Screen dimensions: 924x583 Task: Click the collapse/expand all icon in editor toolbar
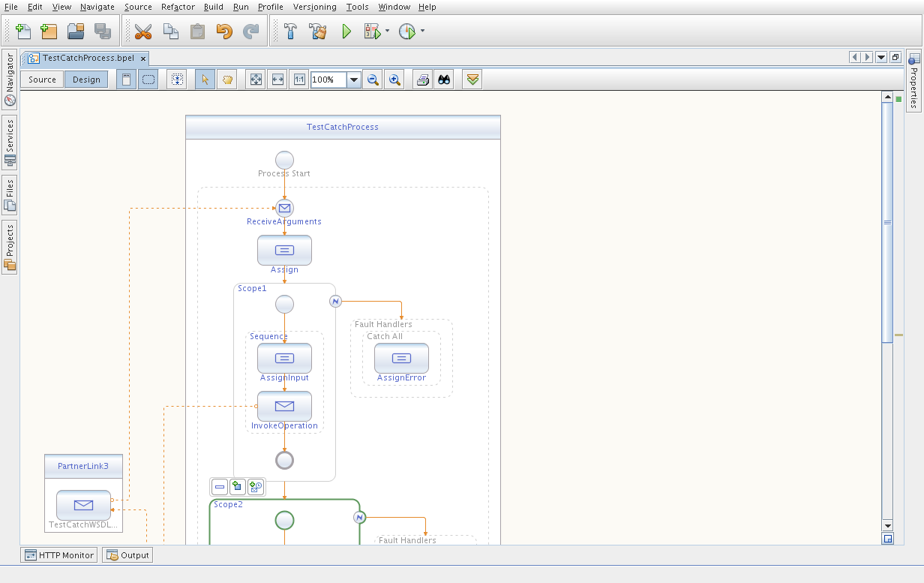click(x=176, y=80)
